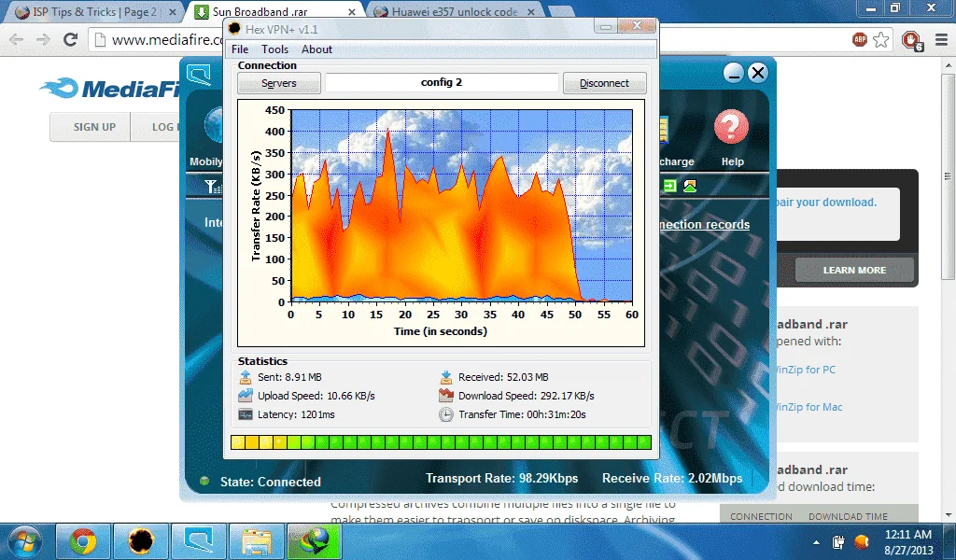Click the MediaFire logo
The height and width of the screenshot is (560, 956).
point(111,89)
